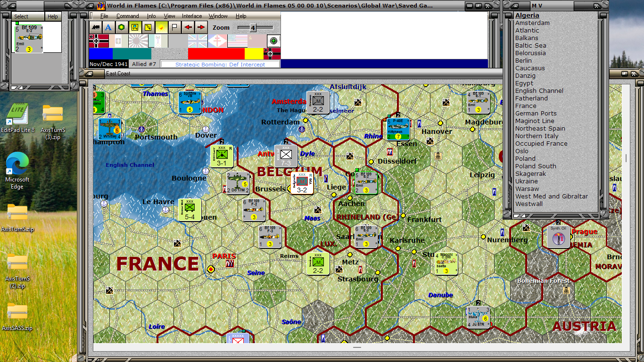Toggle the yellow unit-values toolbar button

pos(135,27)
